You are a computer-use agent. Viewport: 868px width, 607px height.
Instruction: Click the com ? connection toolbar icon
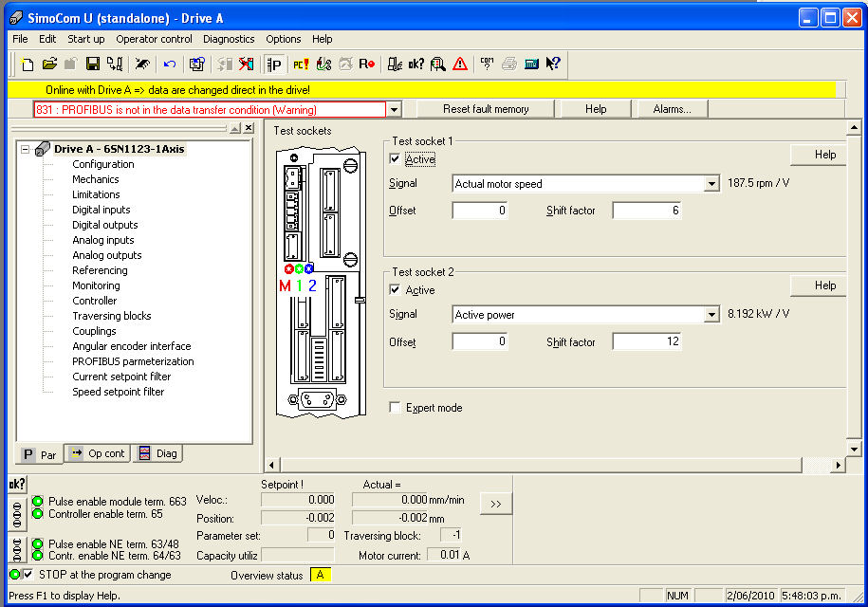487,64
